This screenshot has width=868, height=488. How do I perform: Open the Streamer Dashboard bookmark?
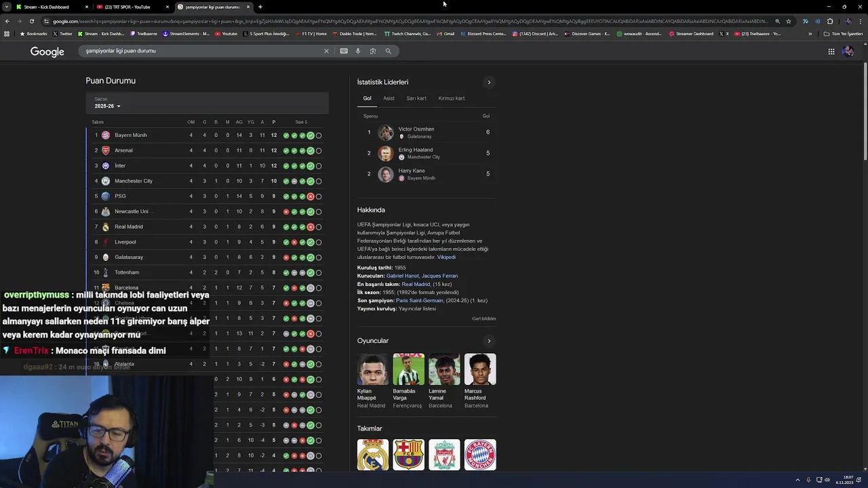tap(691, 34)
